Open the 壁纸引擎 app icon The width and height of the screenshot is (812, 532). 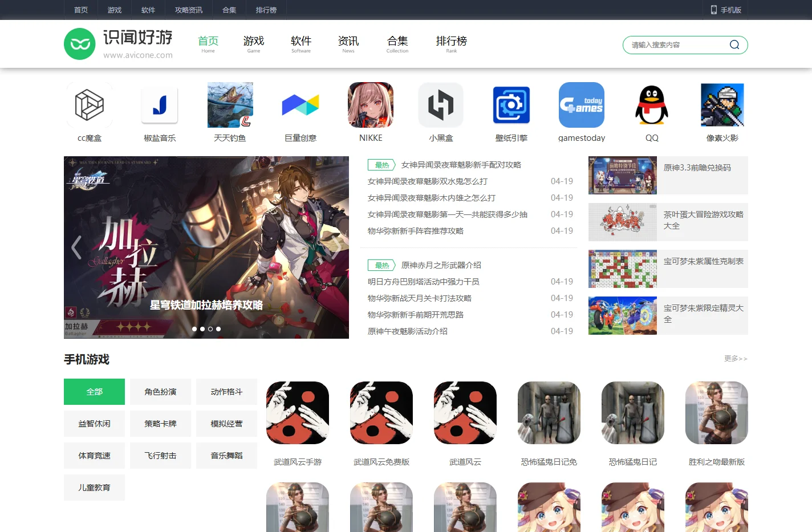coord(511,105)
